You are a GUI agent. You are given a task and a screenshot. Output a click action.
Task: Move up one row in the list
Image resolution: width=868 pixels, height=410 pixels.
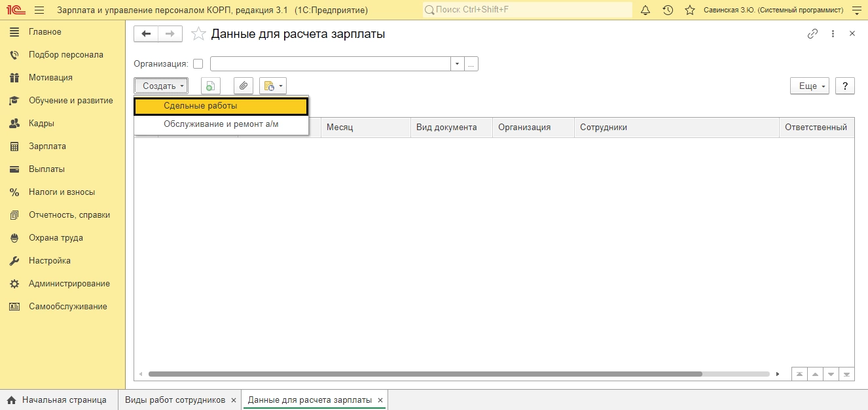(815, 375)
